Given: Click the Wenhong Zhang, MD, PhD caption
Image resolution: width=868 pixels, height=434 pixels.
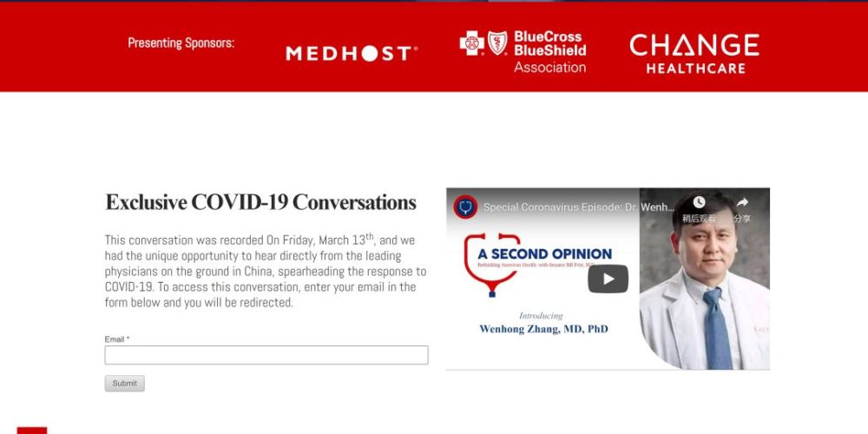Looking at the screenshot, I should (543, 329).
